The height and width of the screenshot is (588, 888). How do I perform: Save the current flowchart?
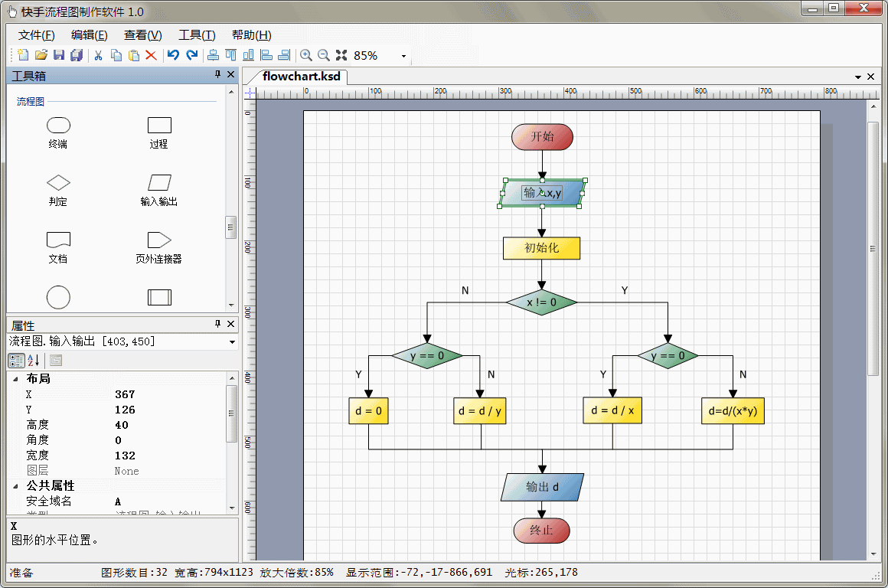59,55
